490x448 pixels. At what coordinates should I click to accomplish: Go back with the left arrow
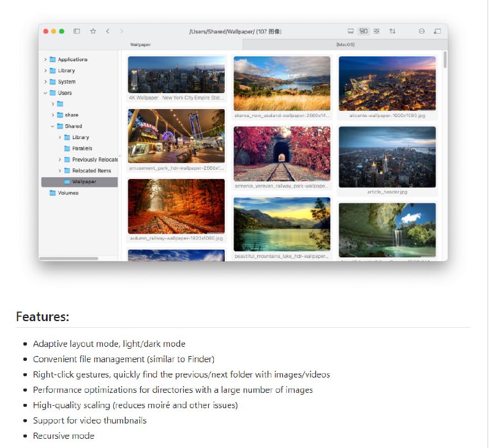click(x=108, y=31)
